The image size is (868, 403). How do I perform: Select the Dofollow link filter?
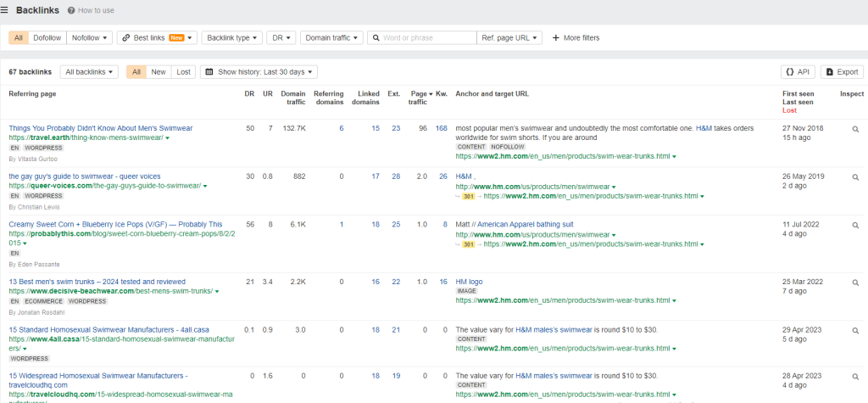(47, 38)
